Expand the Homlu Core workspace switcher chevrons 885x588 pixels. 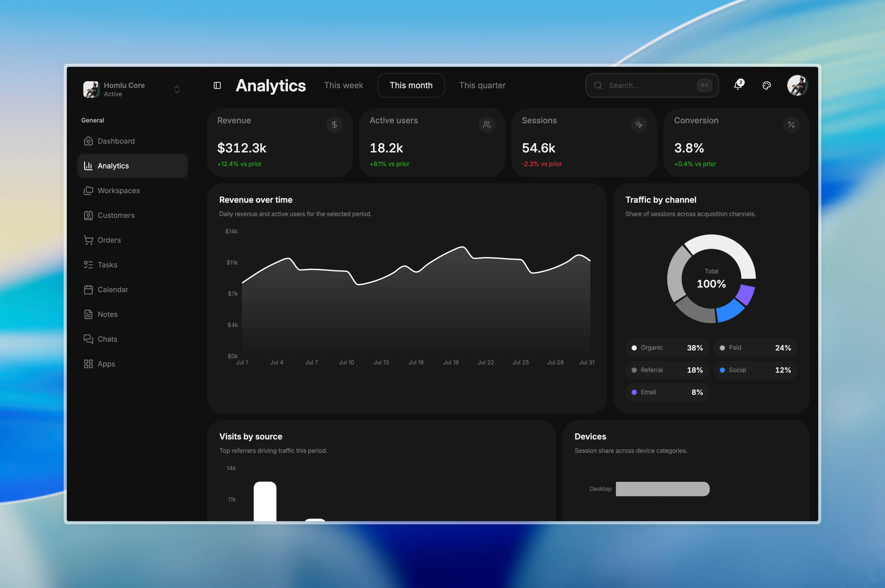pos(177,89)
